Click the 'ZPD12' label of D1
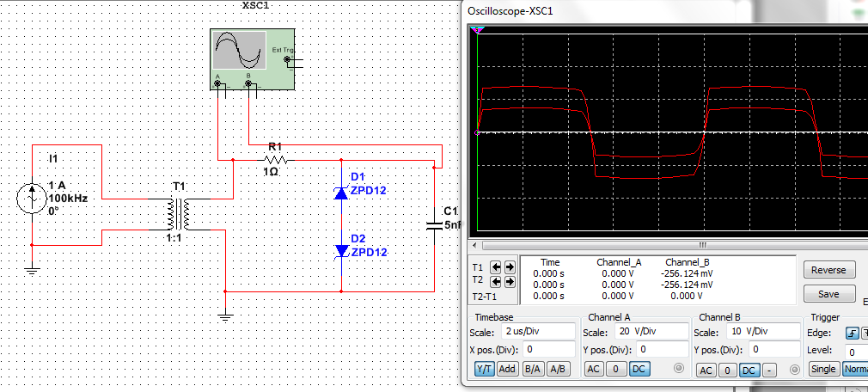This screenshot has height=392, width=868. pyautogui.click(x=369, y=191)
